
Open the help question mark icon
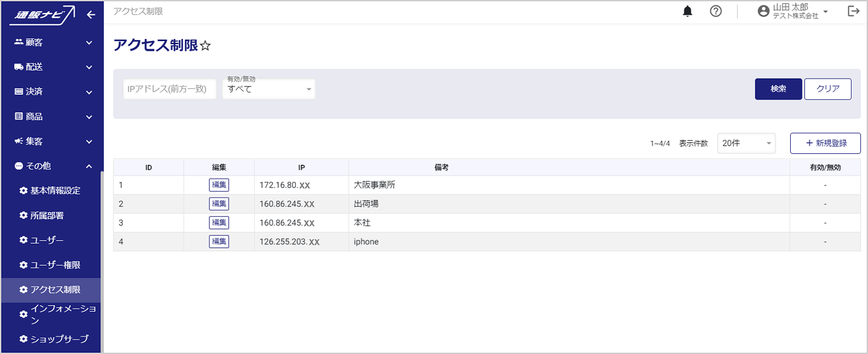[716, 12]
